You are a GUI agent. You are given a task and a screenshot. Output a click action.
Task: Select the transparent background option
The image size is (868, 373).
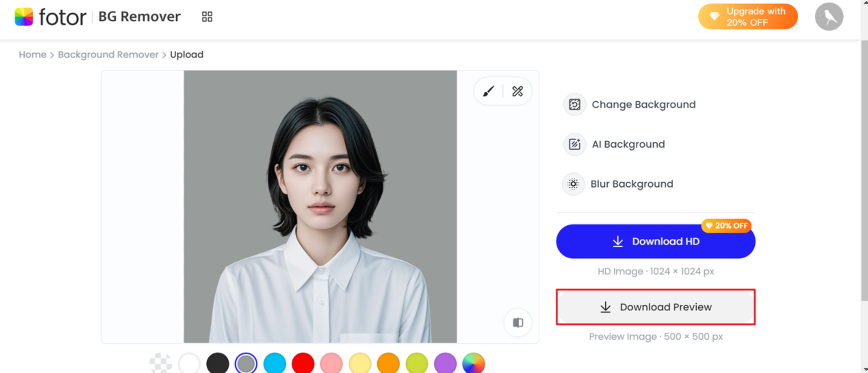(x=160, y=363)
